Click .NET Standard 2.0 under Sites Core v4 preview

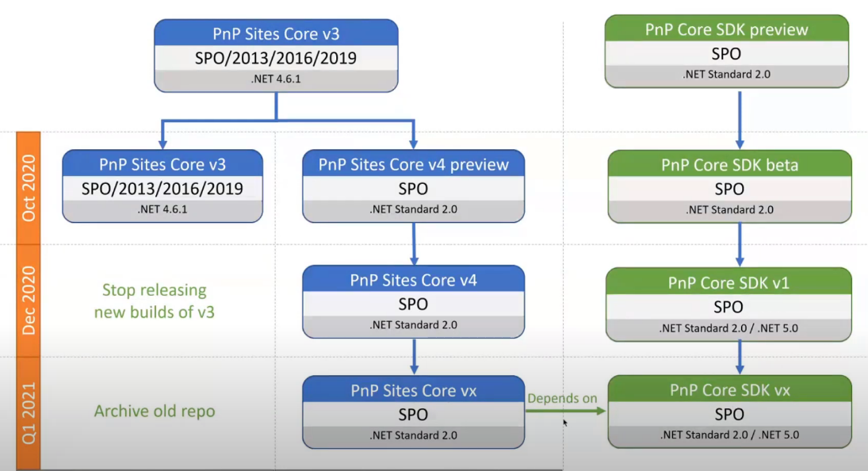pos(413,210)
